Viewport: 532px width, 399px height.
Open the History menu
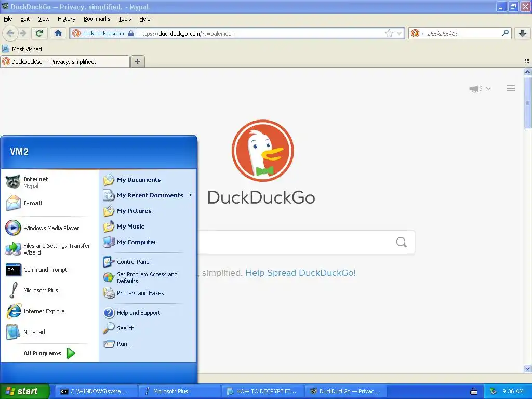coord(66,19)
